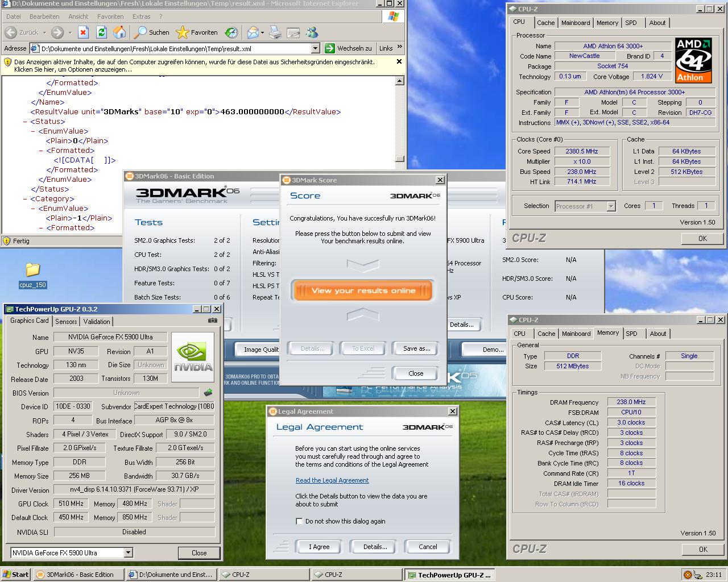Screen dimensions: 728x582
Task: Open the Datei menu
Action: (x=13, y=16)
